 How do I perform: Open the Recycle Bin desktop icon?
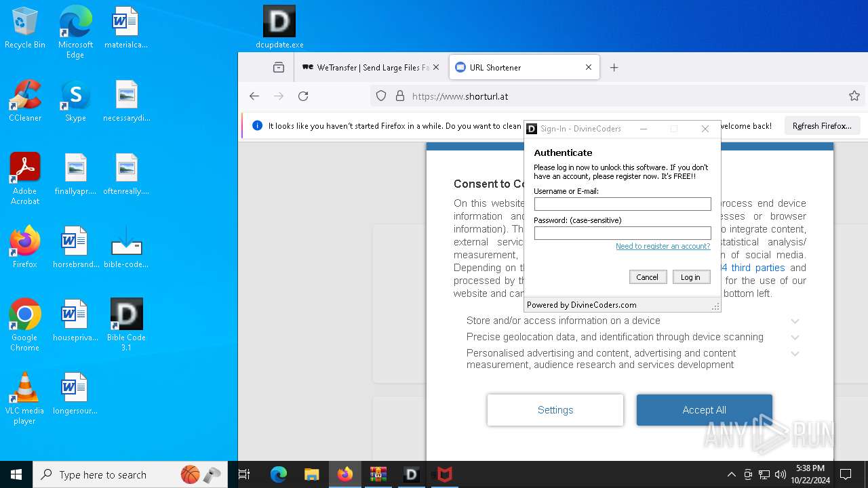tap(25, 28)
